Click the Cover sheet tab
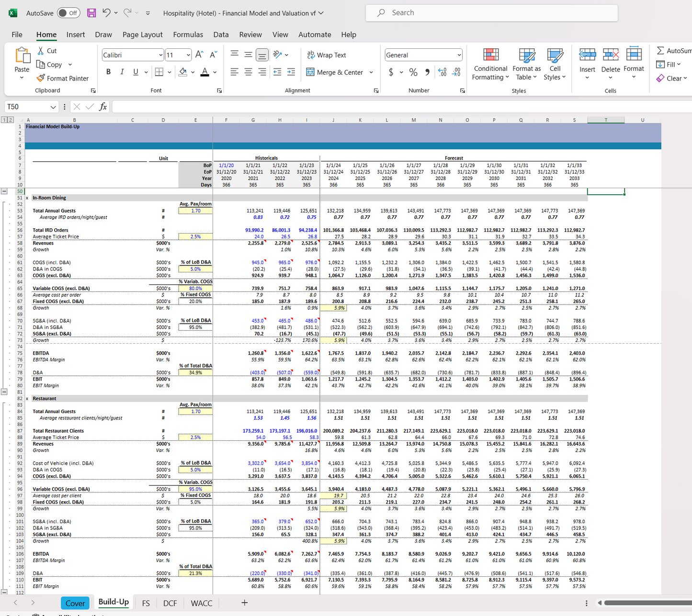Viewport: 692px width, 616px height. [x=75, y=603]
